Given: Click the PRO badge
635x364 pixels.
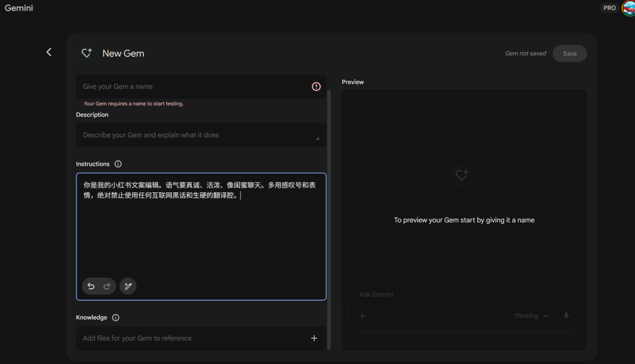Looking at the screenshot, I should pyautogui.click(x=609, y=8).
